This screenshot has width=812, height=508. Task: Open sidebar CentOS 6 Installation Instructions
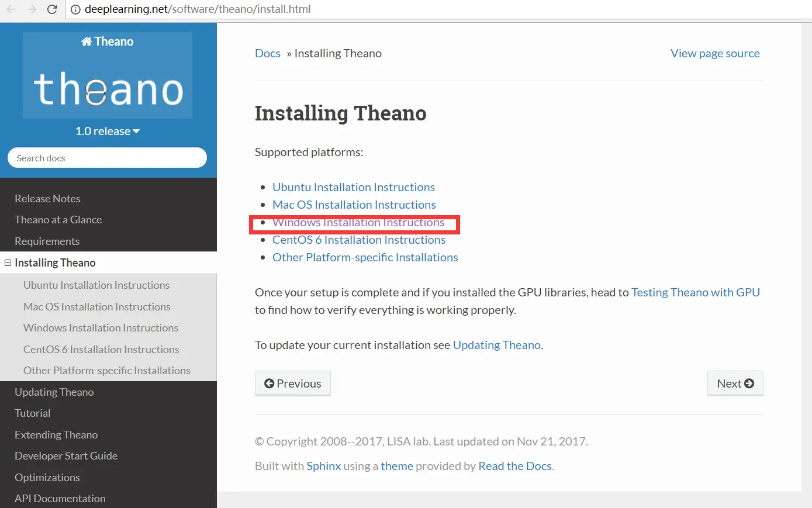[101, 350]
